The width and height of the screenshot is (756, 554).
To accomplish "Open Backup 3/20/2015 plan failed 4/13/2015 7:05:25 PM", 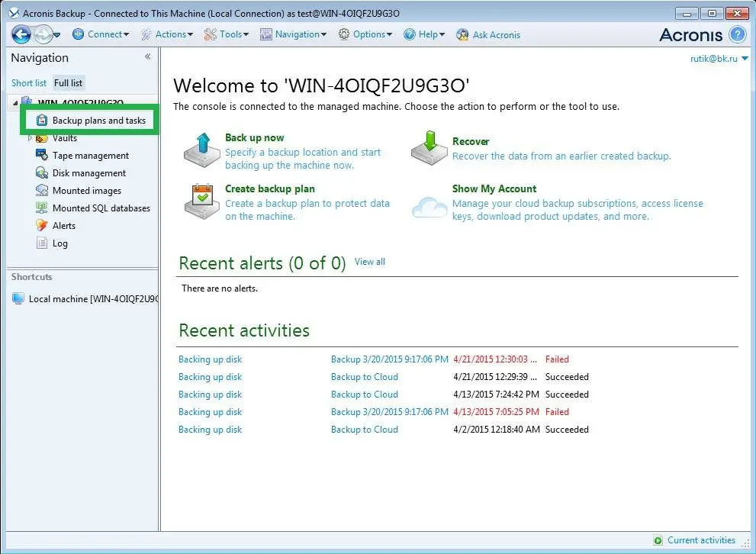I will tap(390, 412).
